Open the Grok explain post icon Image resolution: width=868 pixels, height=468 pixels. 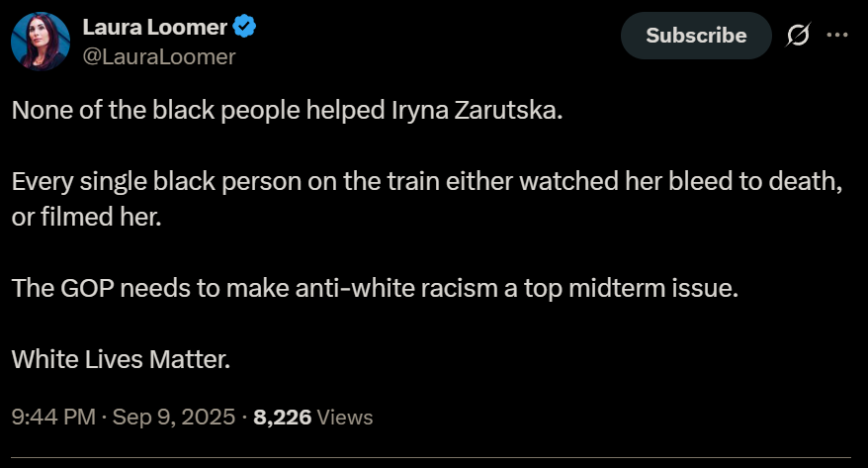(x=797, y=35)
